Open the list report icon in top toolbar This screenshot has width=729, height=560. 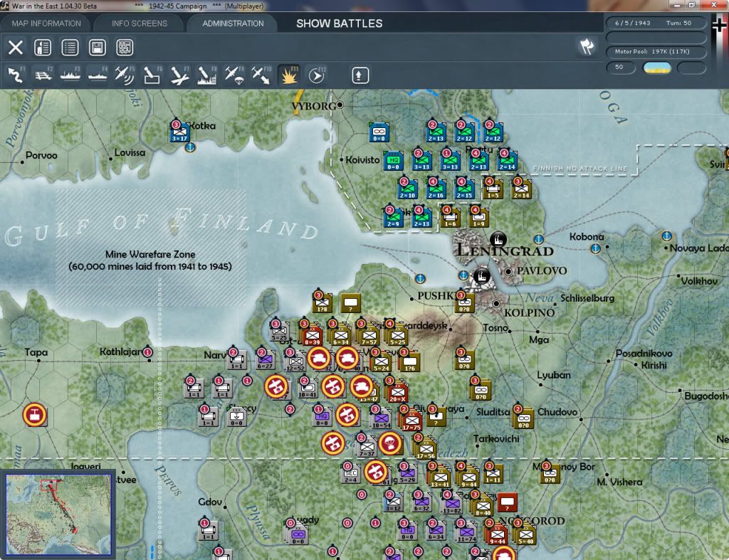point(70,48)
